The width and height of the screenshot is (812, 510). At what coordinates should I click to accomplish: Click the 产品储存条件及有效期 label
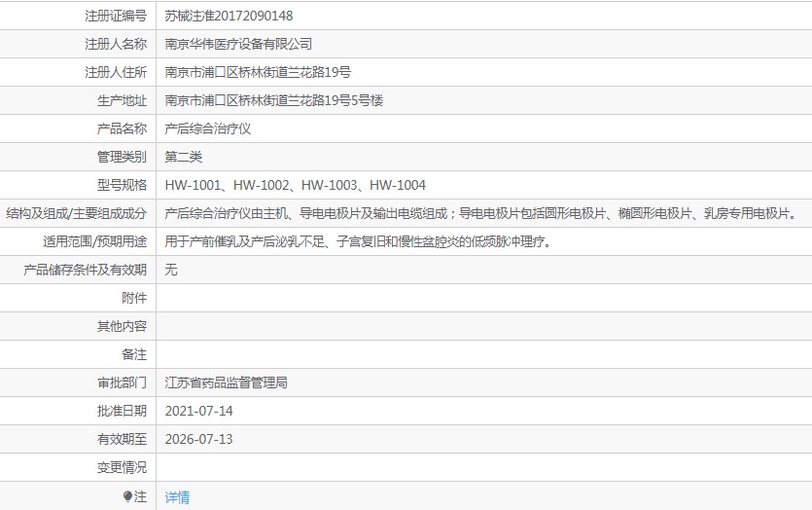[85, 270]
